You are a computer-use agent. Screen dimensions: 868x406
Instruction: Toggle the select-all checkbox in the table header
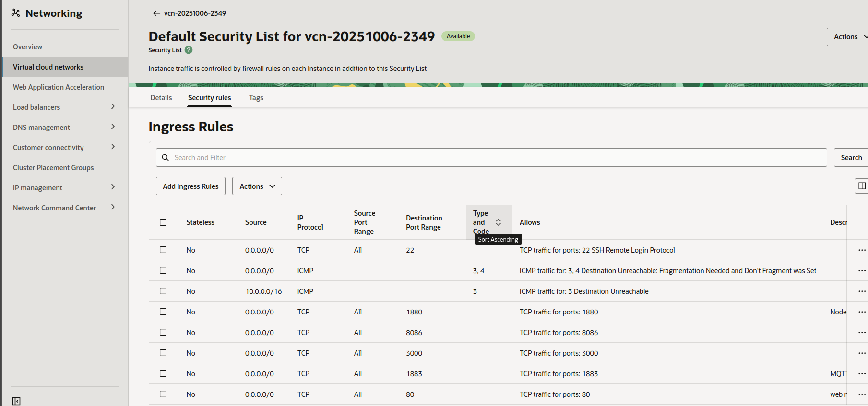click(163, 222)
